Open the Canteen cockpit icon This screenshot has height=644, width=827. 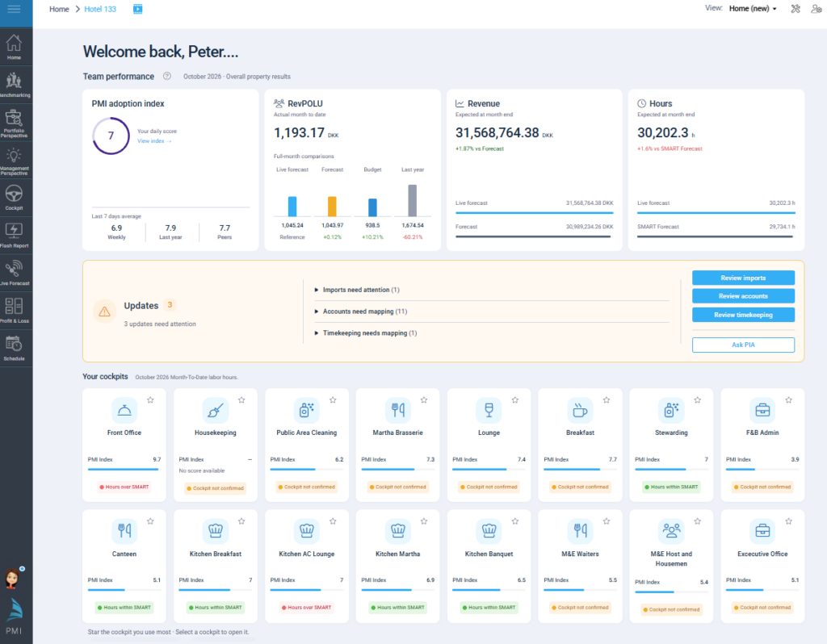[124, 530]
